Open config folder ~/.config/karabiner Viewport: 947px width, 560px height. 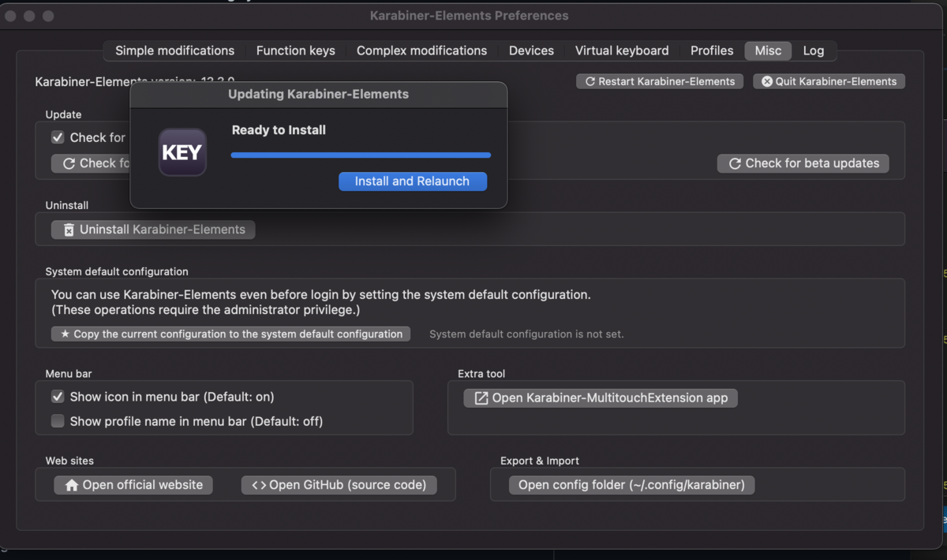(x=631, y=485)
